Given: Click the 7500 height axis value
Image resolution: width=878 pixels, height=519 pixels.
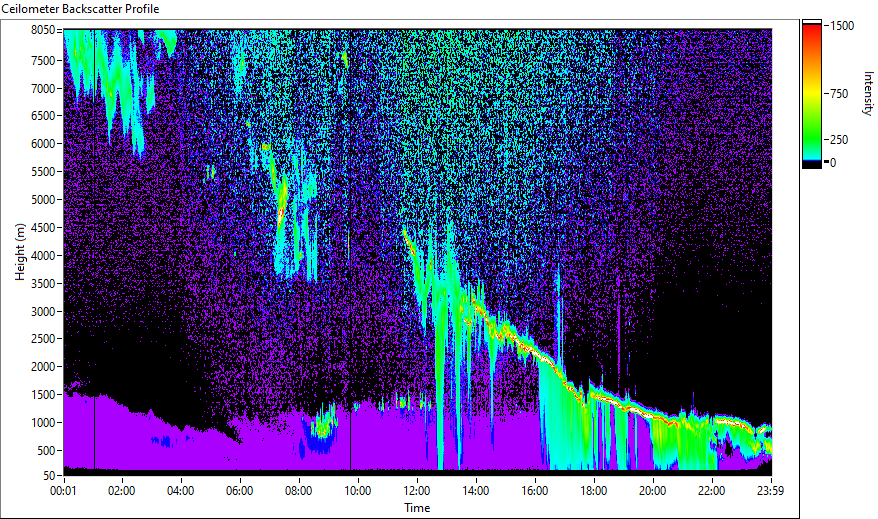Looking at the screenshot, I should click(x=43, y=60).
